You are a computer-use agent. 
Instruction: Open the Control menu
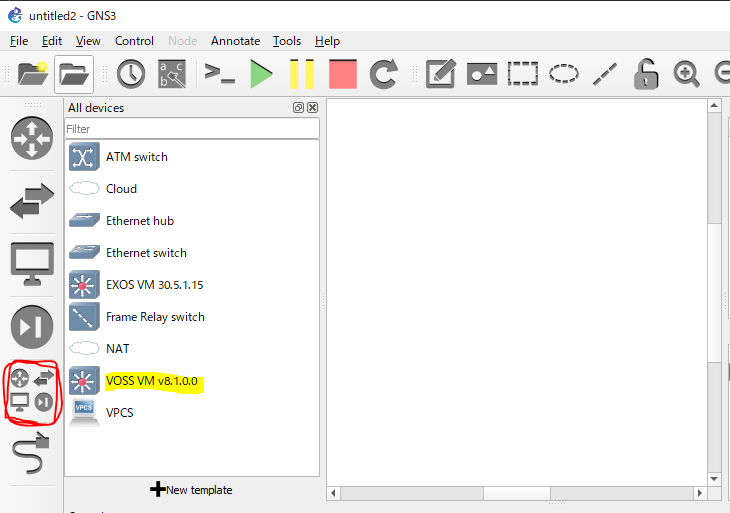tap(134, 41)
